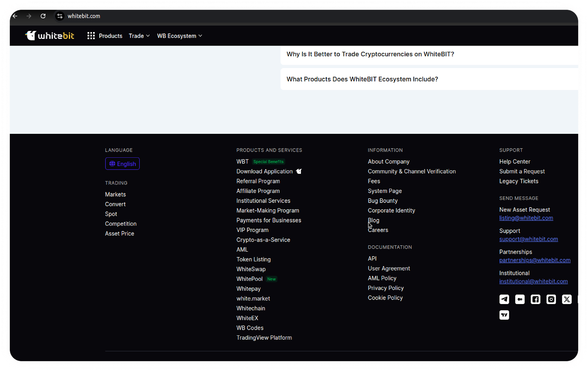Open the Markets link
Viewport: 588px width, 371px height.
coord(115,195)
